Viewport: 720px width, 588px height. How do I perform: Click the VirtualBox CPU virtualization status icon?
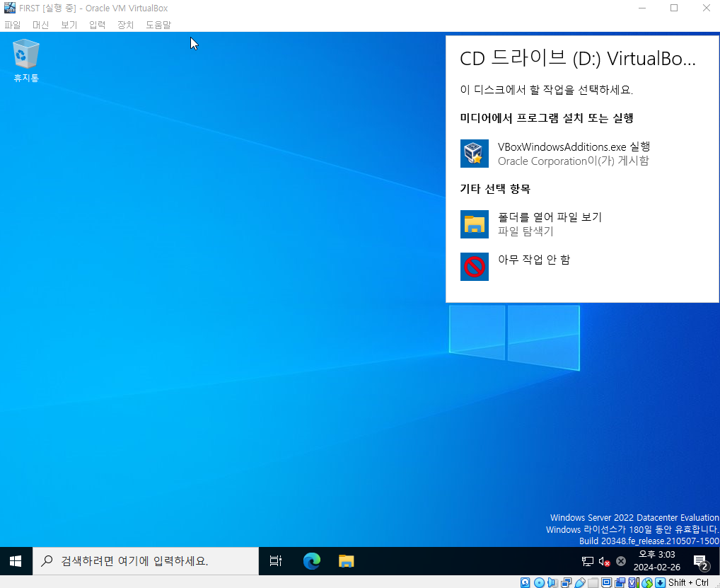pos(634,582)
